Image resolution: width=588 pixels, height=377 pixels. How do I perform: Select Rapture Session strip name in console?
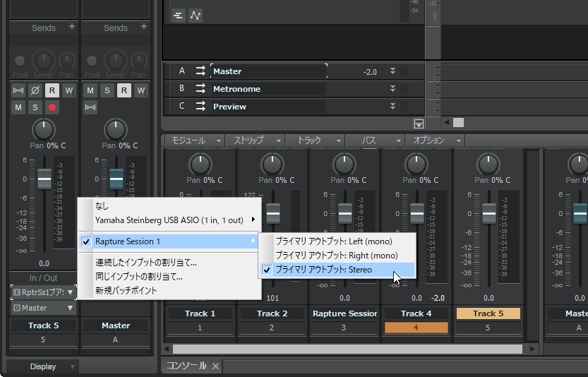(x=344, y=313)
